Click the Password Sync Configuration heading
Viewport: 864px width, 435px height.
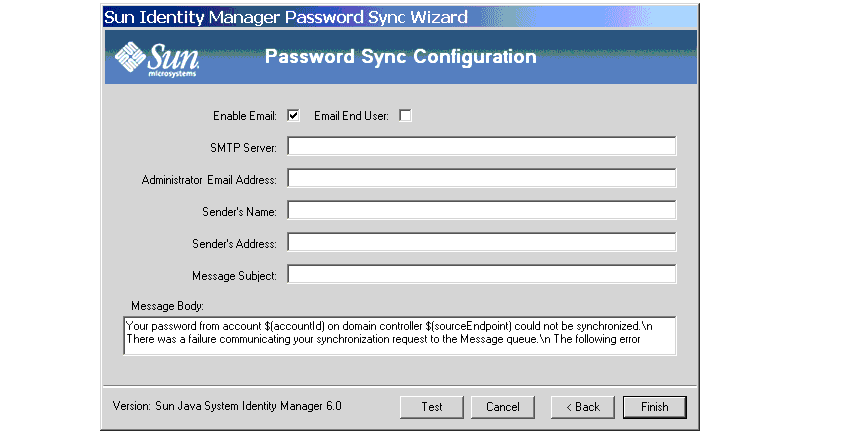pyautogui.click(x=401, y=56)
